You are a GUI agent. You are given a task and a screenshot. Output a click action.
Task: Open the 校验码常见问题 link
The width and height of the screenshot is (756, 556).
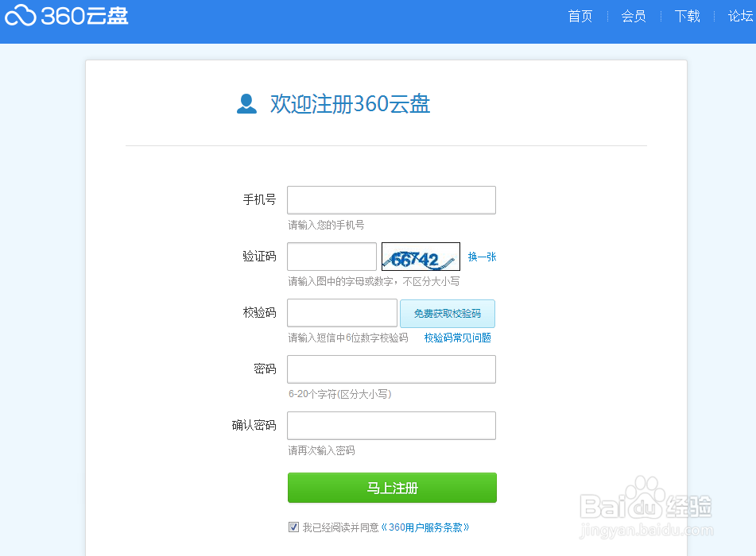tap(458, 338)
